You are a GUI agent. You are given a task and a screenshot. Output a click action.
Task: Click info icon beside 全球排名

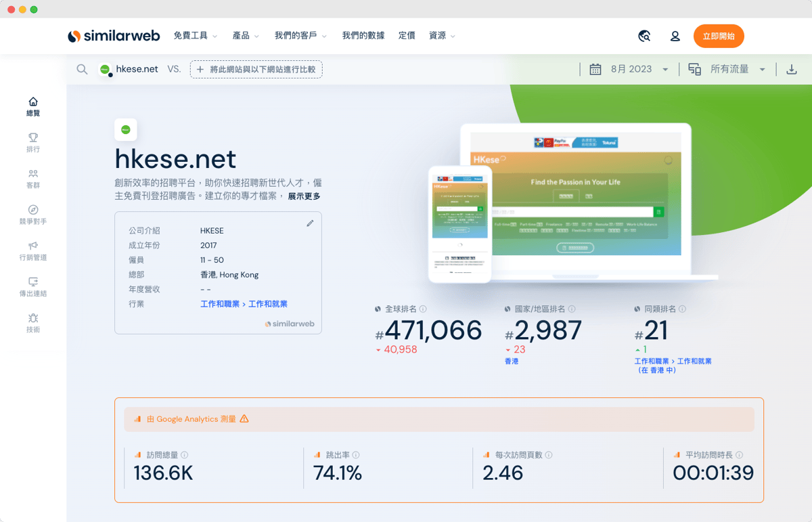coord(423,309)
